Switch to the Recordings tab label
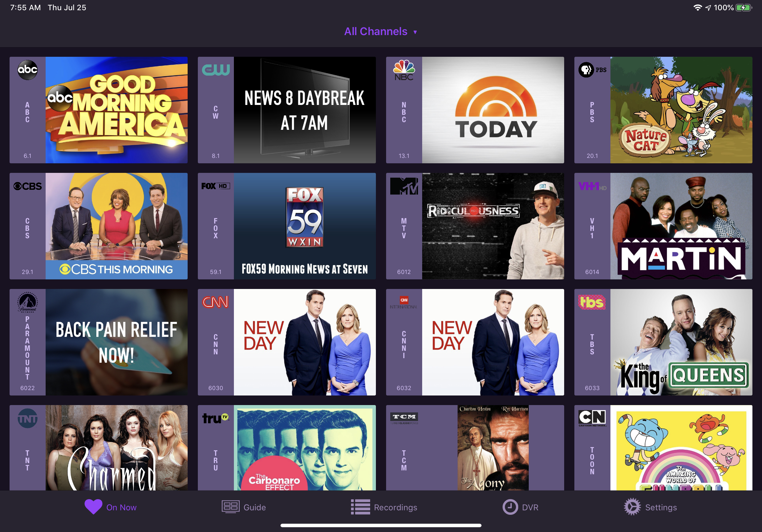Screen dimensions: 762x532 pyautogui.click(x=396, y=507)
